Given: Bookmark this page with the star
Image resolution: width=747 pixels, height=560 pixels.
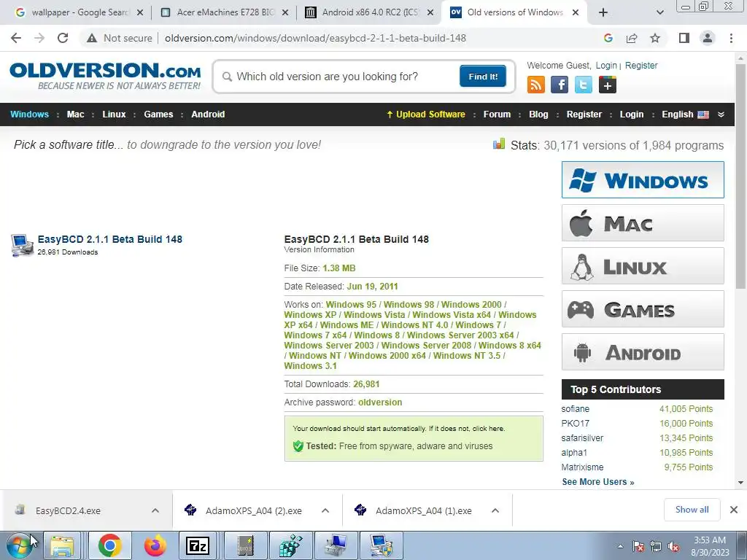Looking at the screenshot, I should coord(655,38).
